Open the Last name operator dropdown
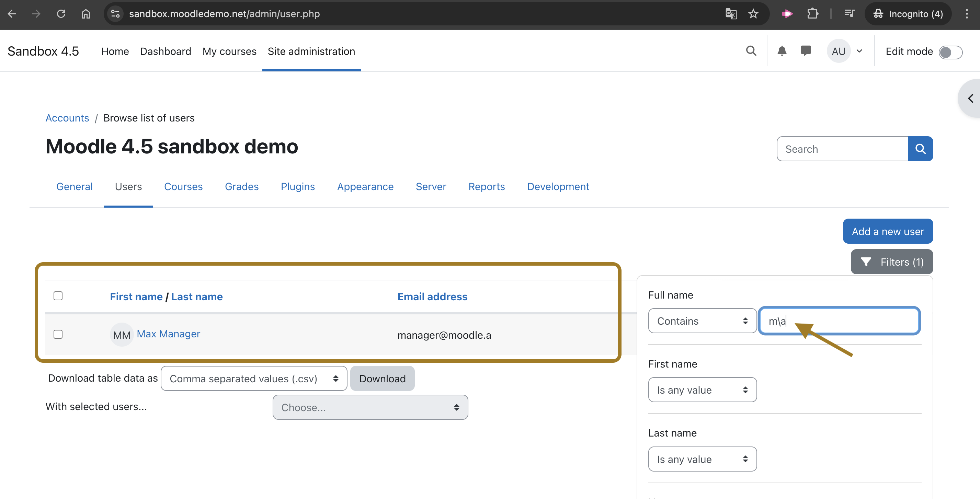 point(702,459)
